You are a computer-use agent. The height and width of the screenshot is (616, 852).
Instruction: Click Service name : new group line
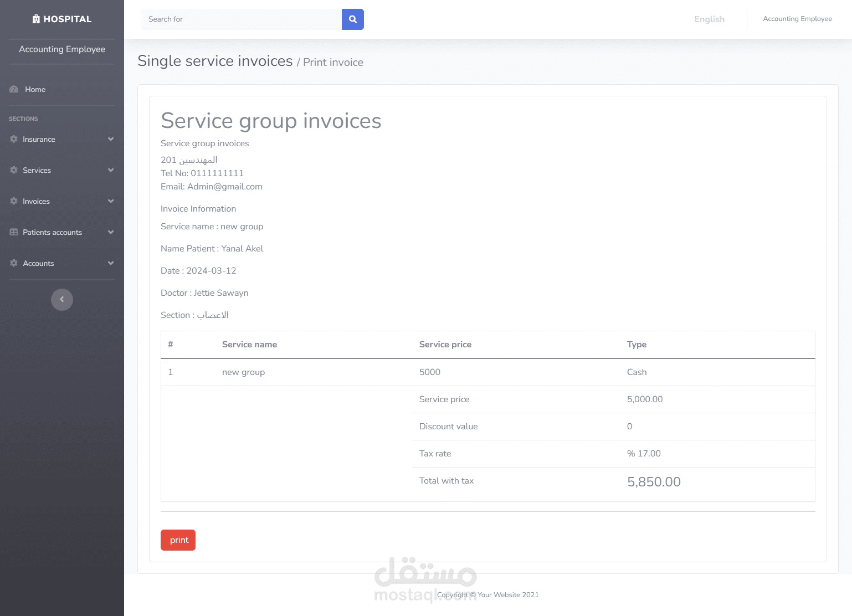[x=212, y=227]
